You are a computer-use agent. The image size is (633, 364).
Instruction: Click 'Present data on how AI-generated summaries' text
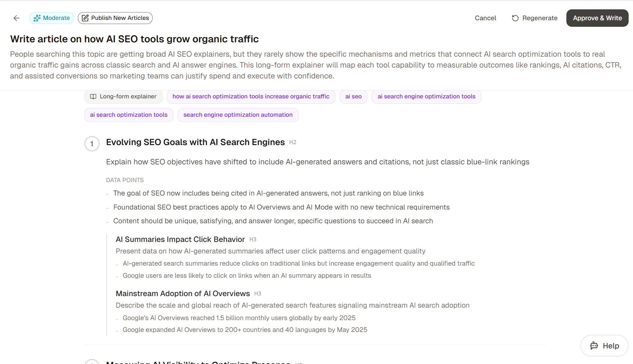click(271, 251)
